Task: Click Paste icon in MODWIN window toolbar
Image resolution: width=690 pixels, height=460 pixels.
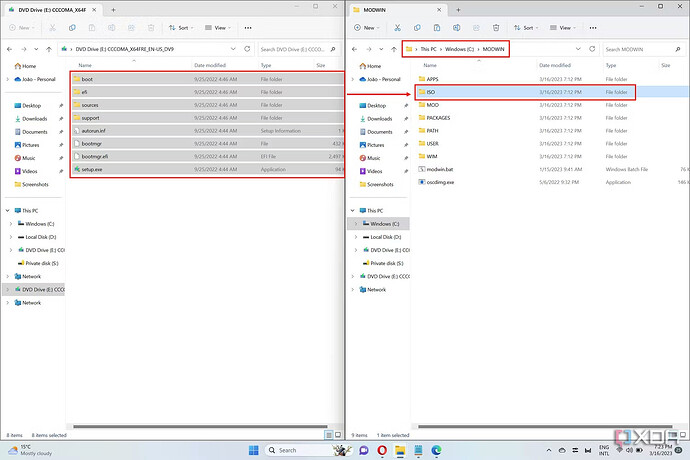Action: tap(437, 28)
